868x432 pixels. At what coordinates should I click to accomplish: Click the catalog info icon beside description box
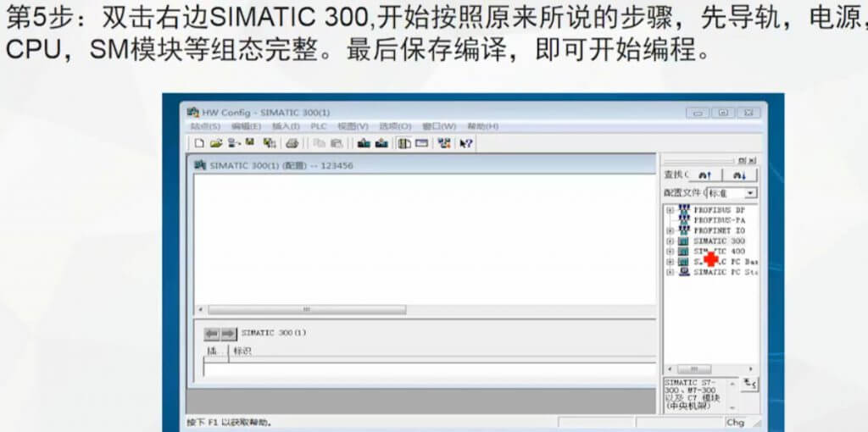pyautogui.click(x=751, y=384)
